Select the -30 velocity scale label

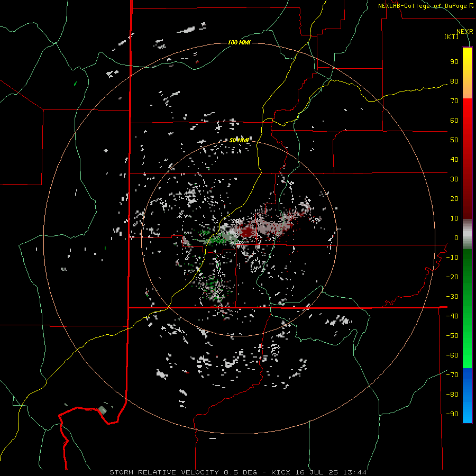pyautogui.click(x=452, y=297)
